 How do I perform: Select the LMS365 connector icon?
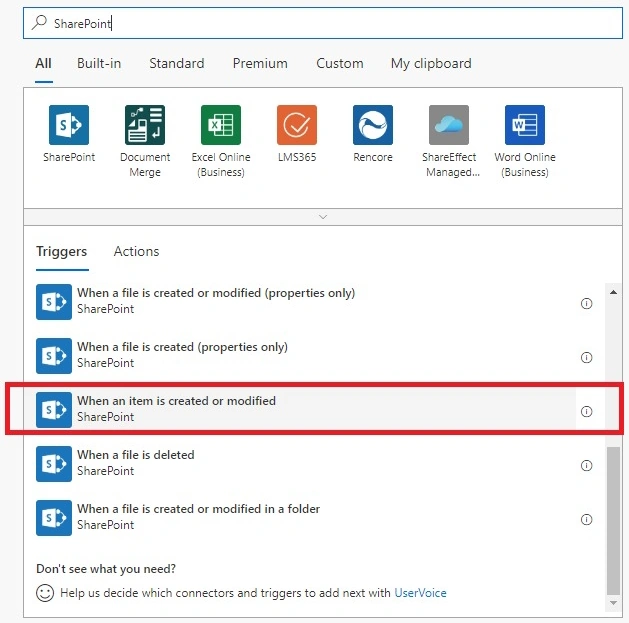pos(297,125)
